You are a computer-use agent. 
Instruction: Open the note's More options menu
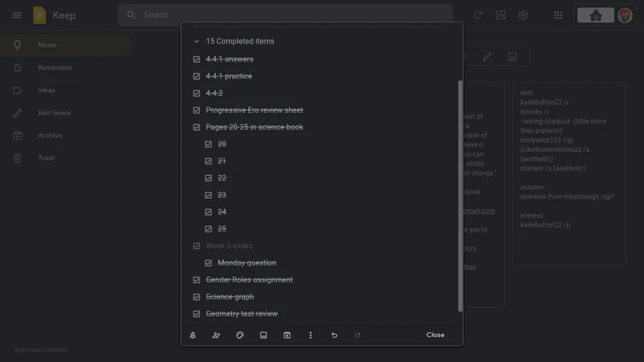(310, 335)
